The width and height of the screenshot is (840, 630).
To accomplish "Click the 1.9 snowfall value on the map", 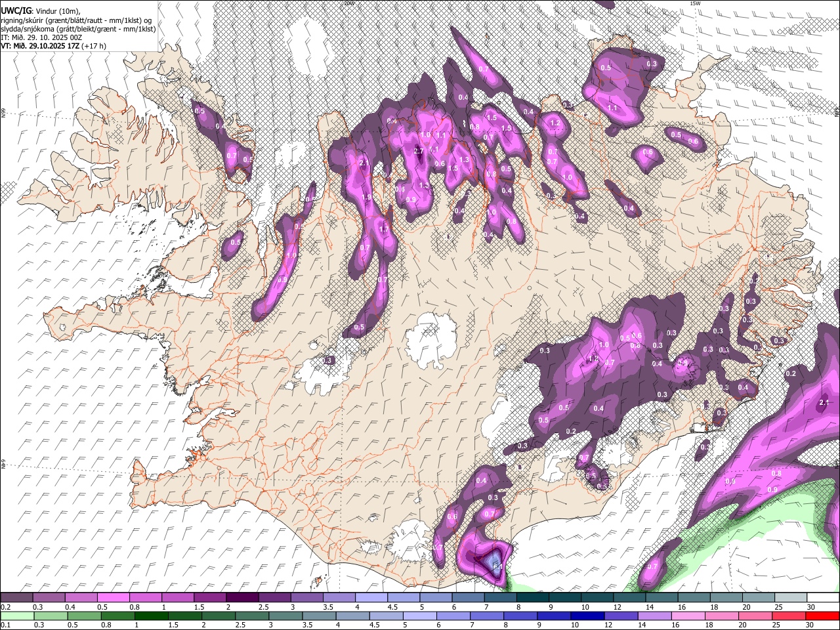I will pos(367,197).
